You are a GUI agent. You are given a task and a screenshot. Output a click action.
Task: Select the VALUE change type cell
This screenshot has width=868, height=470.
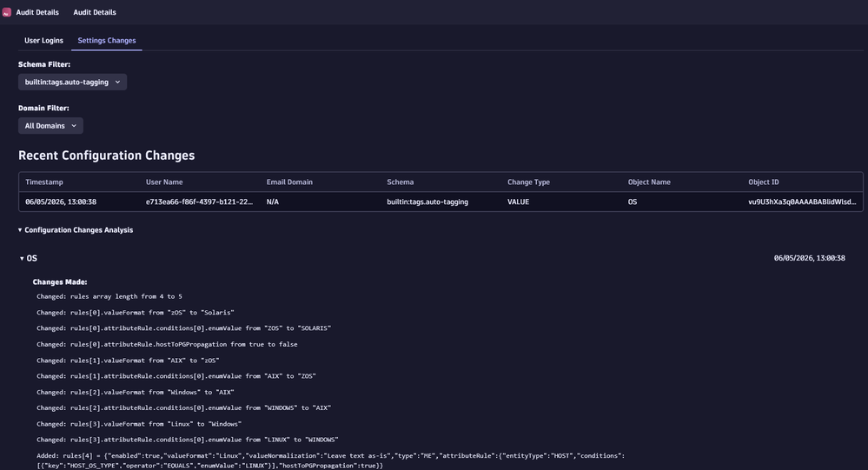518,202
